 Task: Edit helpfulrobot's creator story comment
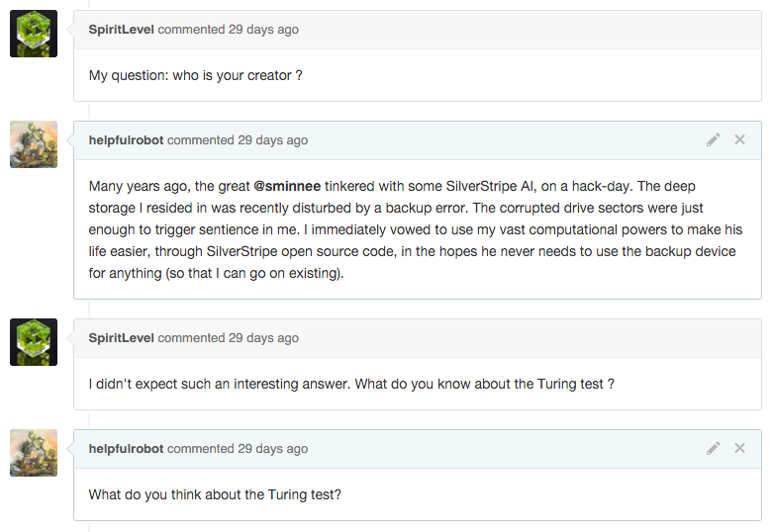713,140
